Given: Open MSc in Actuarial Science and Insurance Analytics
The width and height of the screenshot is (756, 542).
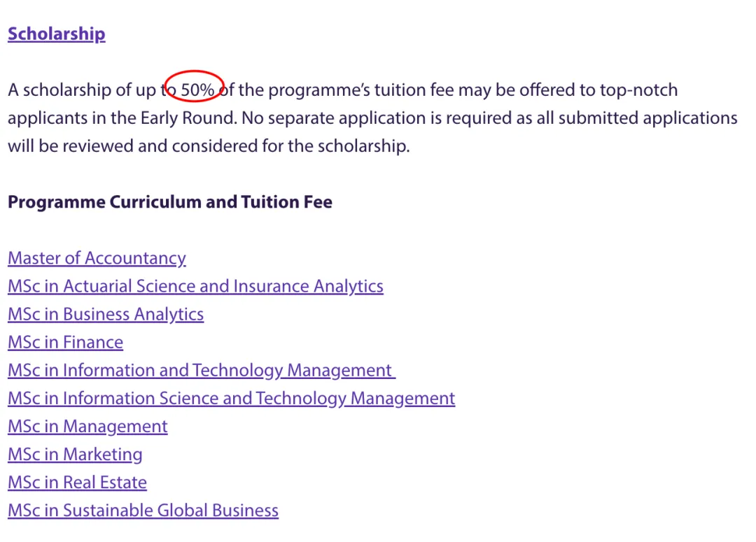Looking at the screenshot, I should (x=195, y=286).
